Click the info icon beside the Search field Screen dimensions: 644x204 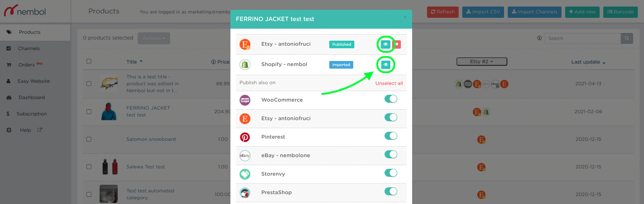tap(539, 38)
